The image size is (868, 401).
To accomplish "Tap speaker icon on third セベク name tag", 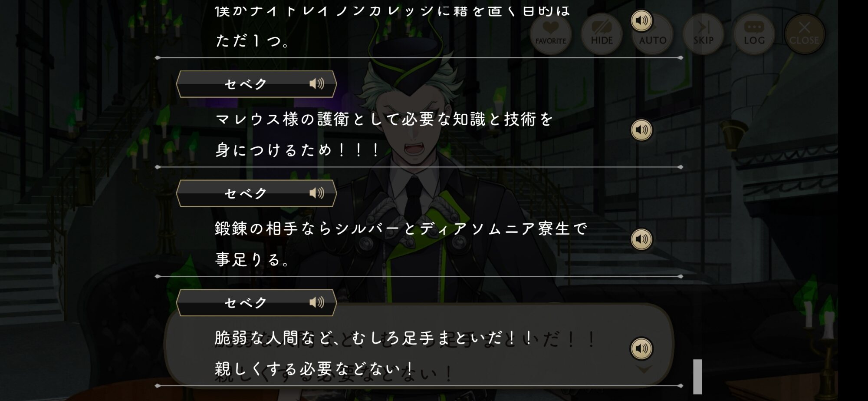I will click(x=317, y=302).
